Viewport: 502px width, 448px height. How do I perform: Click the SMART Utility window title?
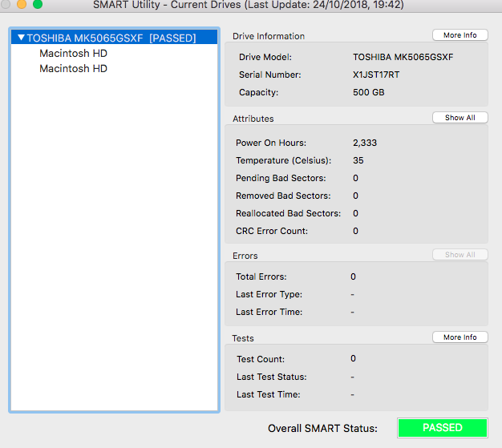click(x=249, y=5)
